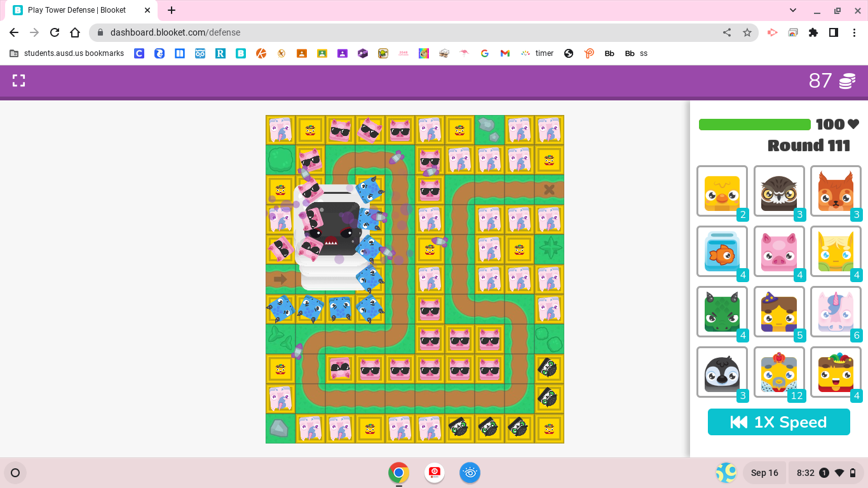868x488 pixels.
Task: Choose the King tower costing 12
Action: pyautogui.click(x=778, y=371)
